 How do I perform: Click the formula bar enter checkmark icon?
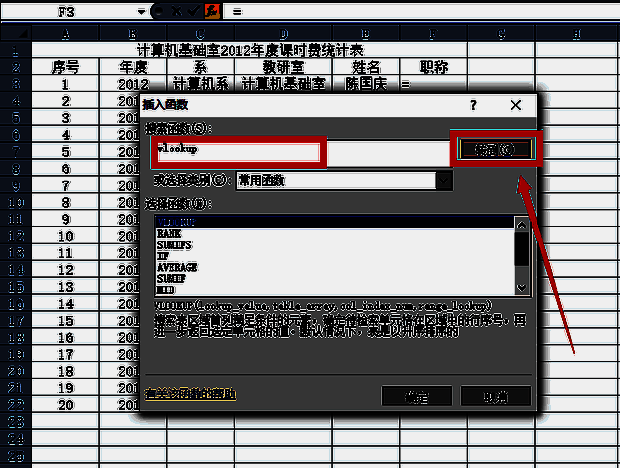pyautogui.click(x=193, y=11)
